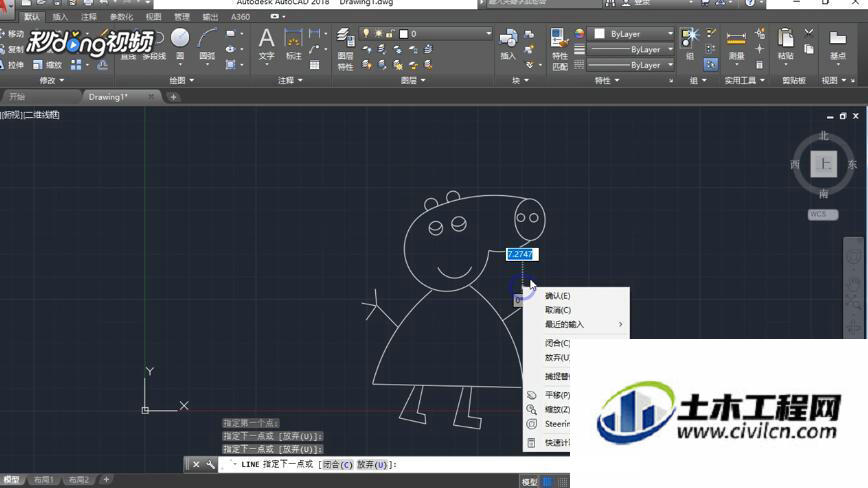Open the ByLayer lineweight dropdown

pos(631,49)
